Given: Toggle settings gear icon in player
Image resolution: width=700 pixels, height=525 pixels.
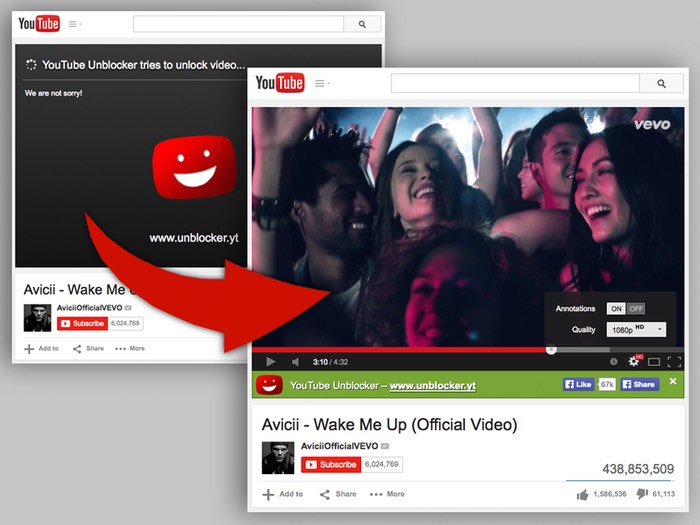Looking at the screenshot, I should tap(633, 361).
